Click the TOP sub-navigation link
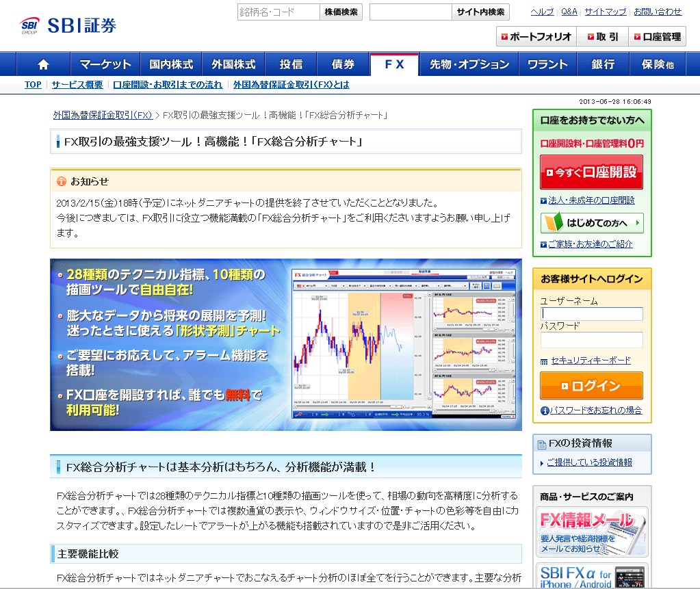The width and height of the screenshot is (700, 589). (x=33, y=85)
